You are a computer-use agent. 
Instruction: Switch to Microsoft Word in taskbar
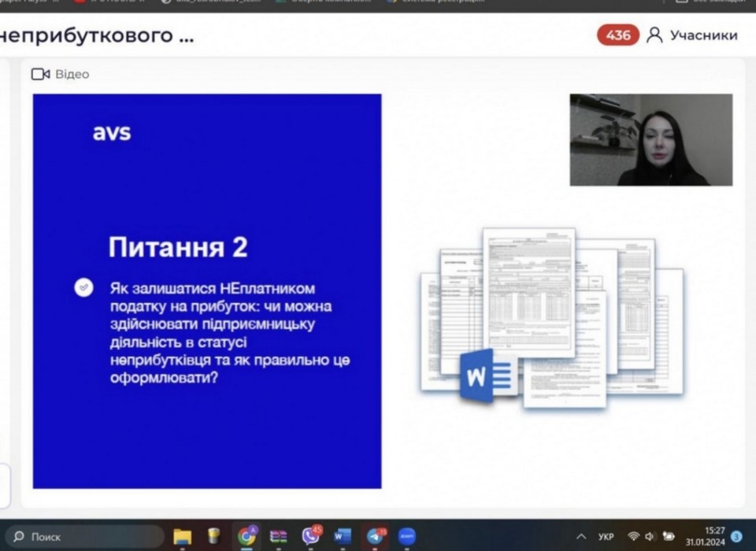(343, 537)
